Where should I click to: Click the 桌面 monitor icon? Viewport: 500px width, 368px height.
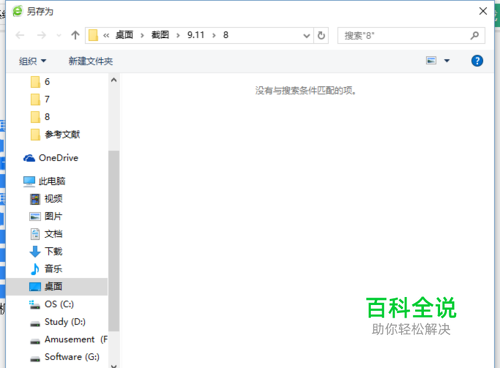tap(35, 287)
